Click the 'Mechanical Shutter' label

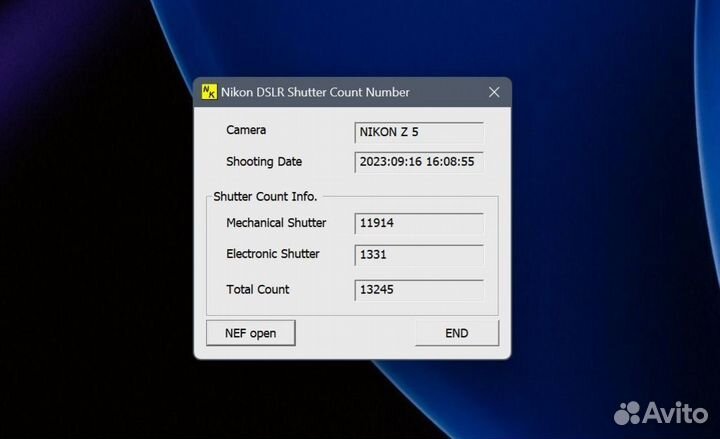point(276,223)
